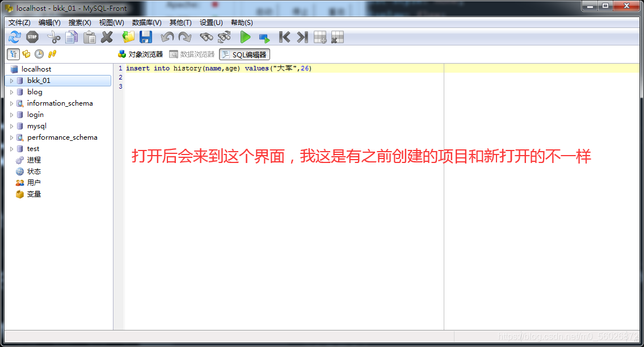The image size is (644, 347).
Task: Go to first record icon
Action: pyautogui.click(x=284, y=37)
